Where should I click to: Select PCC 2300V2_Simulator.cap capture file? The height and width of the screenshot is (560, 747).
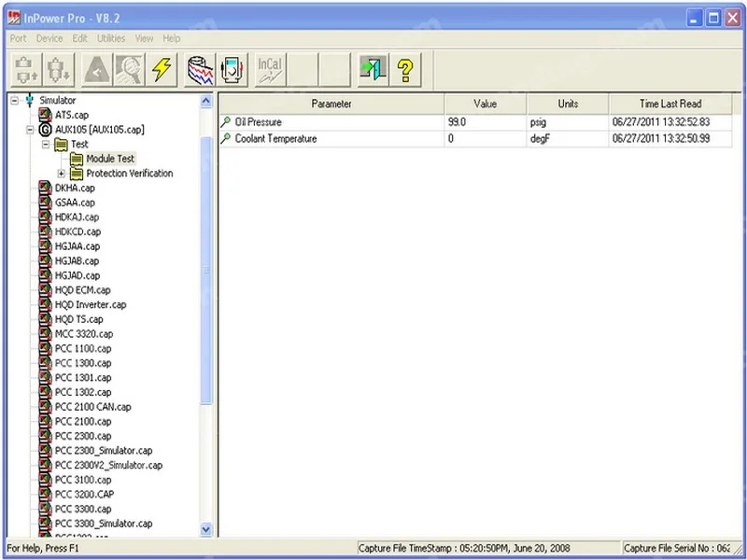click(108, 465)
